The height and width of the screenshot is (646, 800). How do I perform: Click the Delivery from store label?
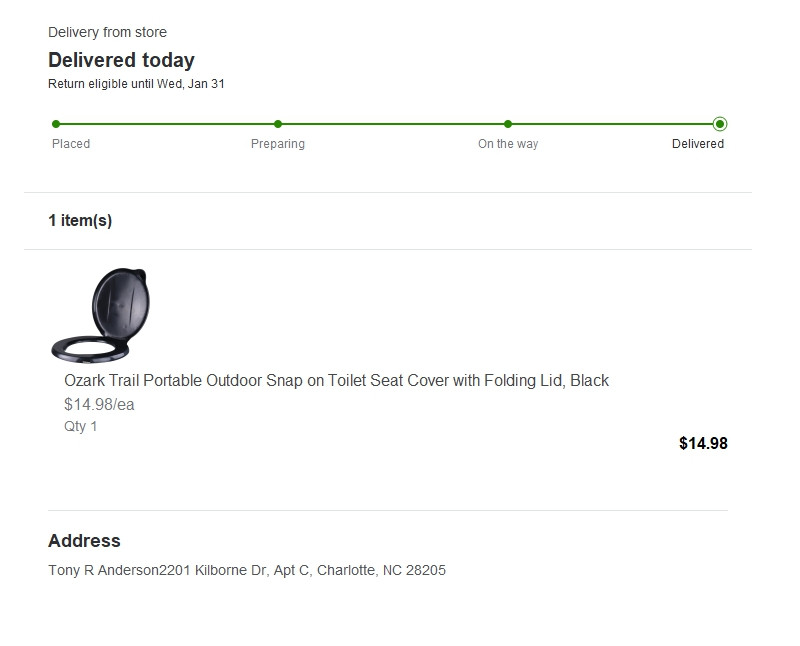tap(107, 33)
